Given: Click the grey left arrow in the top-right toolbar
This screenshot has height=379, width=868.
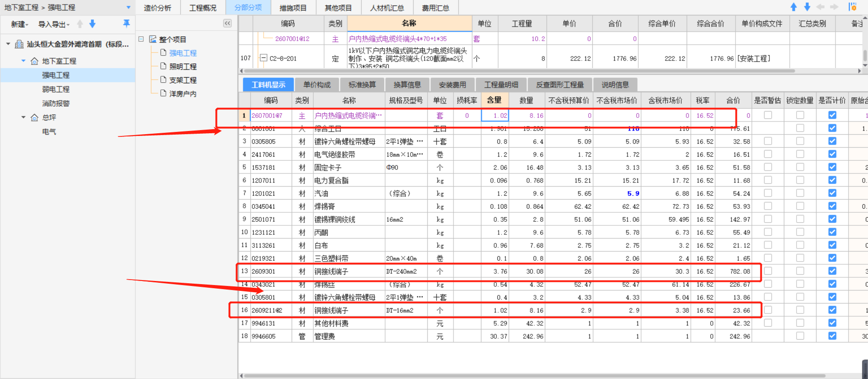Looking at the screenshot, I should 821,7.
